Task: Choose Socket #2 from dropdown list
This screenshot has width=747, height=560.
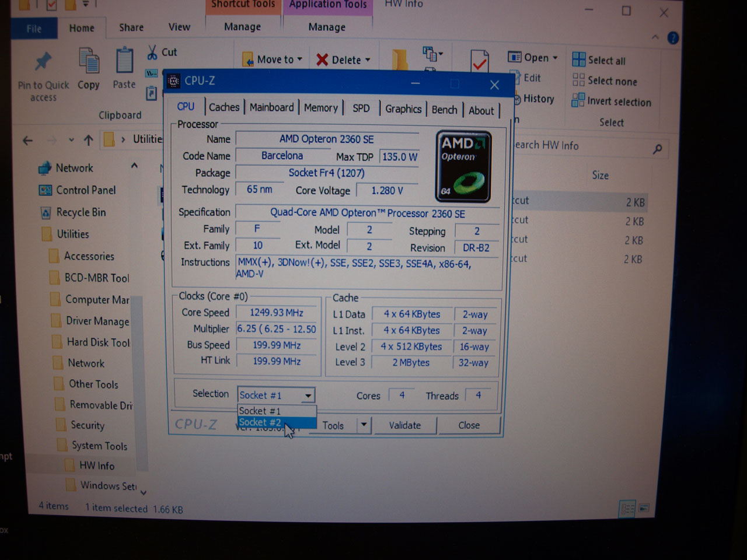Action: [260, 422]
